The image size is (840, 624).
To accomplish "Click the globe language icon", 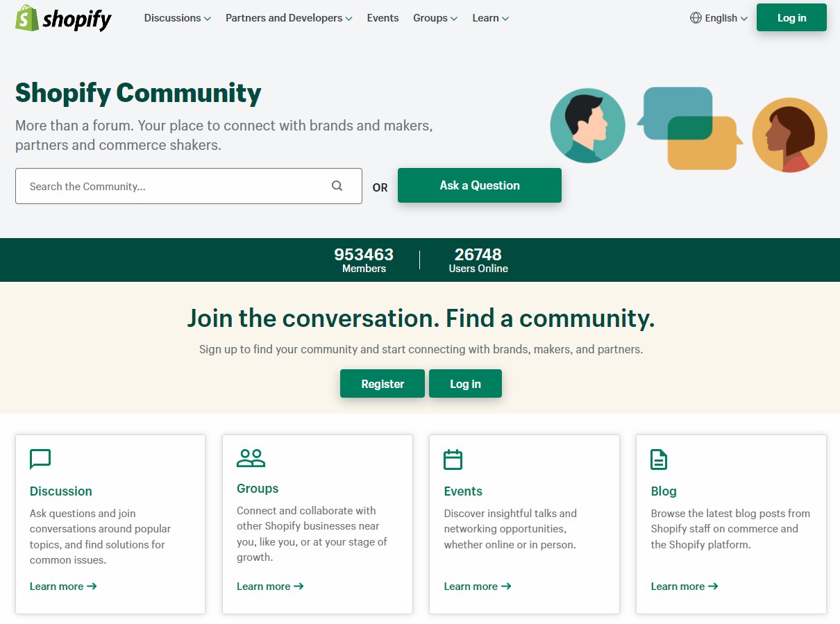I will 696,18.
